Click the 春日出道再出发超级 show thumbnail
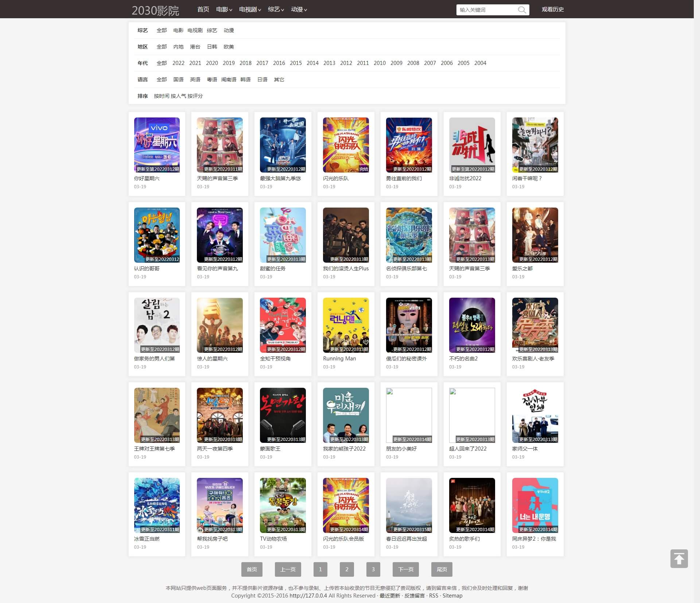This screenshot has height=603, width=700. (x=408, y=505)
